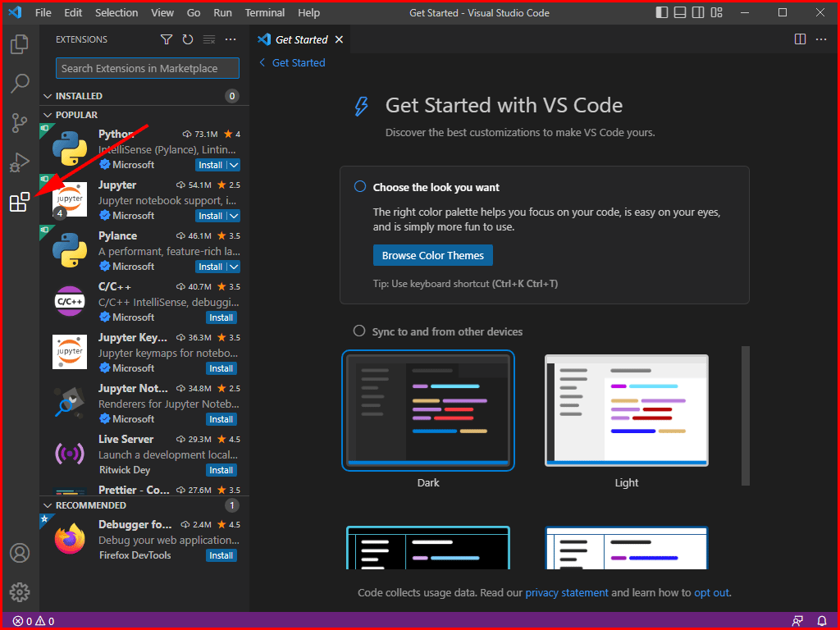
Task: Install the Jupyter Keymap extension
Action: tap(221, 368)
